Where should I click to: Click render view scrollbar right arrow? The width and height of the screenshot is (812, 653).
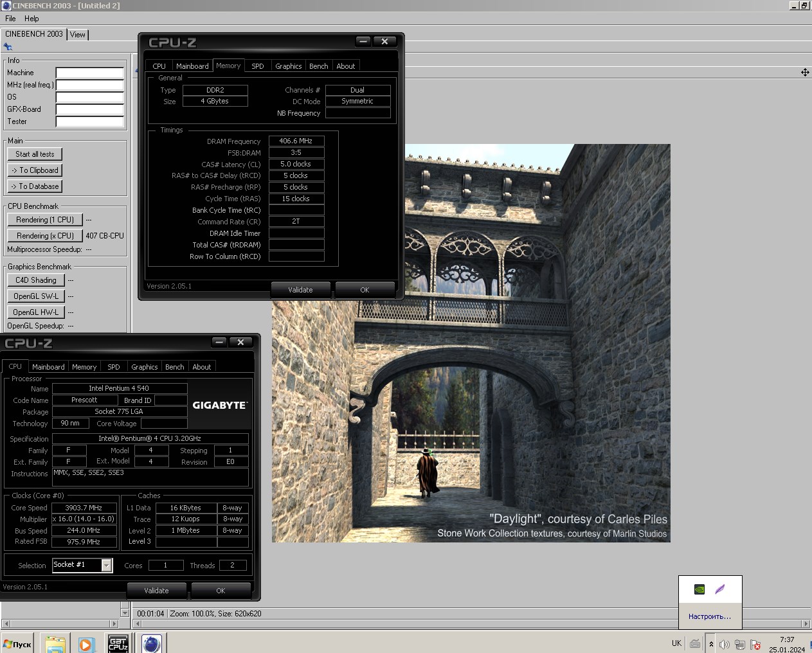point(806,623)
